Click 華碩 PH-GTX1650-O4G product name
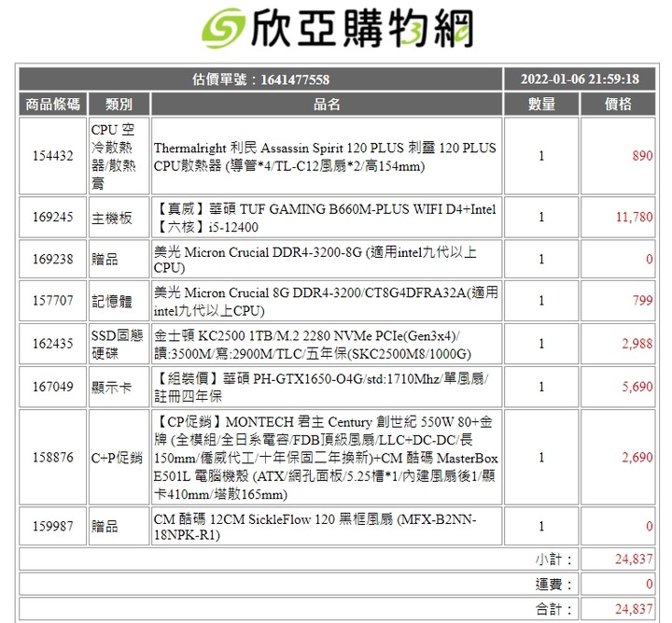 point(321,388)
